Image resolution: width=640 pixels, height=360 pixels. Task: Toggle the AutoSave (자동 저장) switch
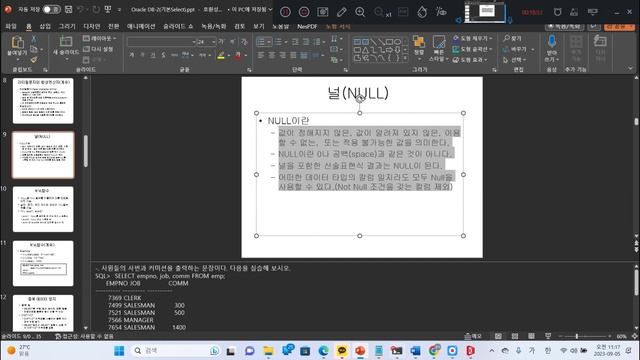pos(52,9)
